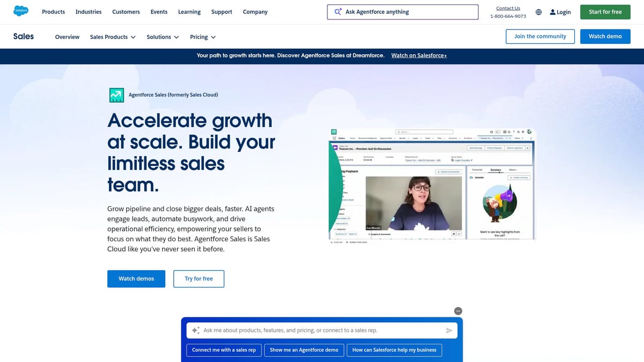
Task: Click the Join the community button
Action: tap(540, 36)
